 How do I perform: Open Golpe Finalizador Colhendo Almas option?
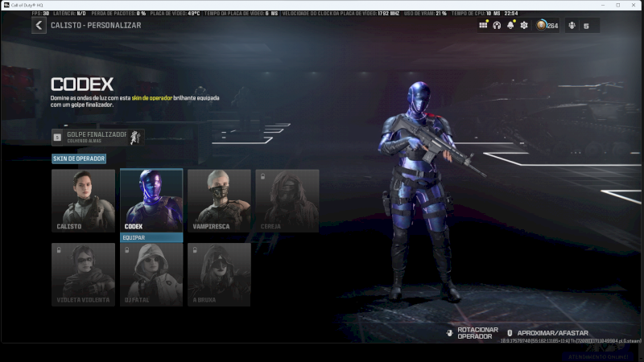[98, 137]
